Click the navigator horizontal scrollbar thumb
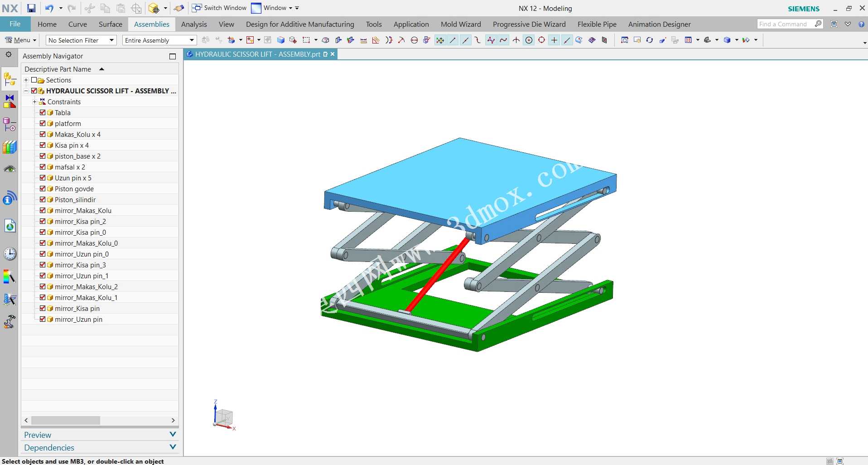This screenshot has height=465, width=868. 66,421
